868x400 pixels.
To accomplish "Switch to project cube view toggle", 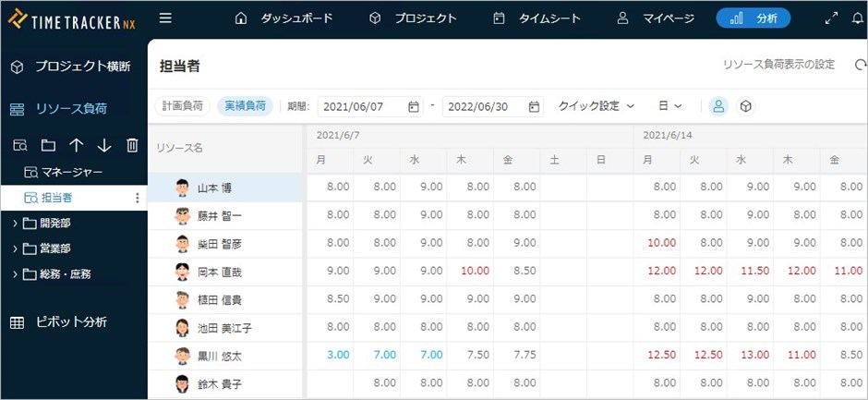I will click(746, 106).
